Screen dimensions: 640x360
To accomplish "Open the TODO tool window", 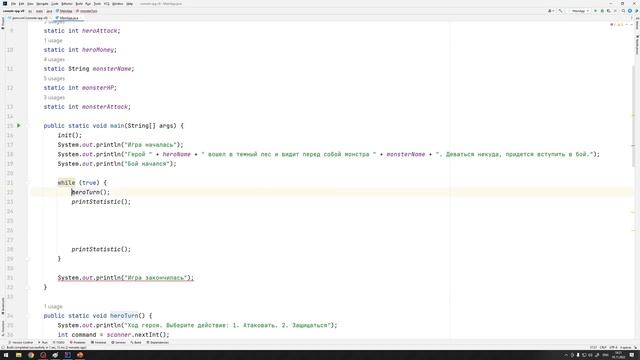I will click(59, 342).
